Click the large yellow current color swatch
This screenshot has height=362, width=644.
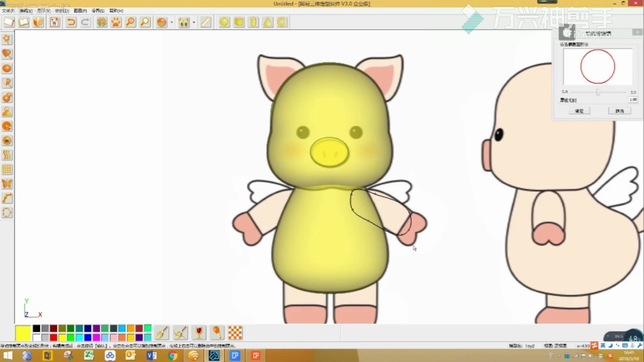pos(23,333)
